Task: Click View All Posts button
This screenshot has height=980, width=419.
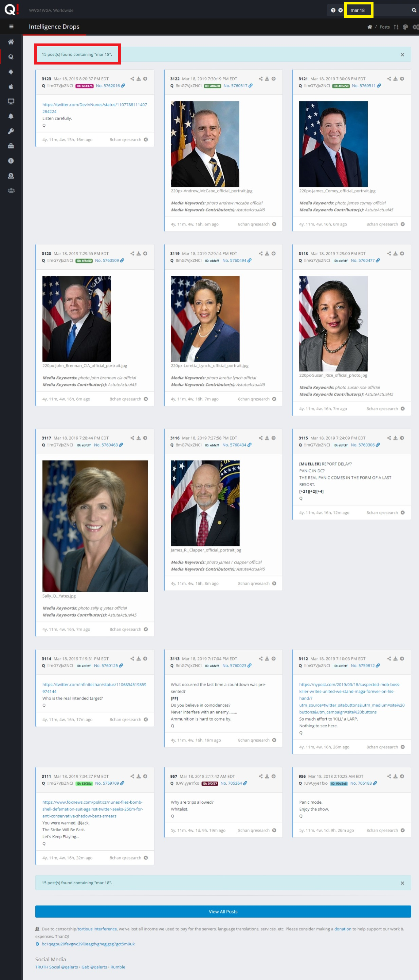Action: [223, 911]
